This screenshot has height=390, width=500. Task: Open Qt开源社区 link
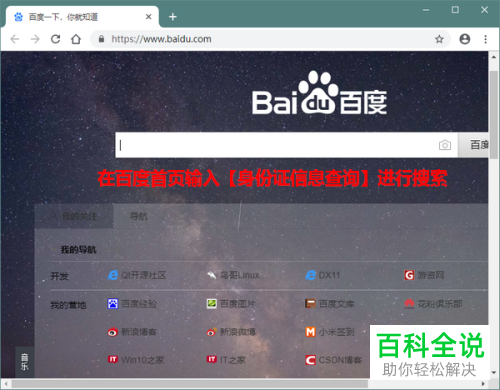(137, 275)
